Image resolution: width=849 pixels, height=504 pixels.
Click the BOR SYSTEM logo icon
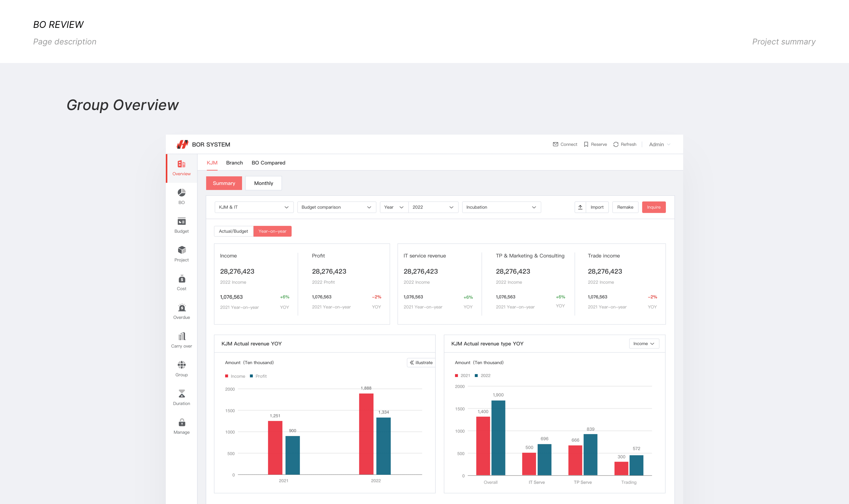coord(182,144)
